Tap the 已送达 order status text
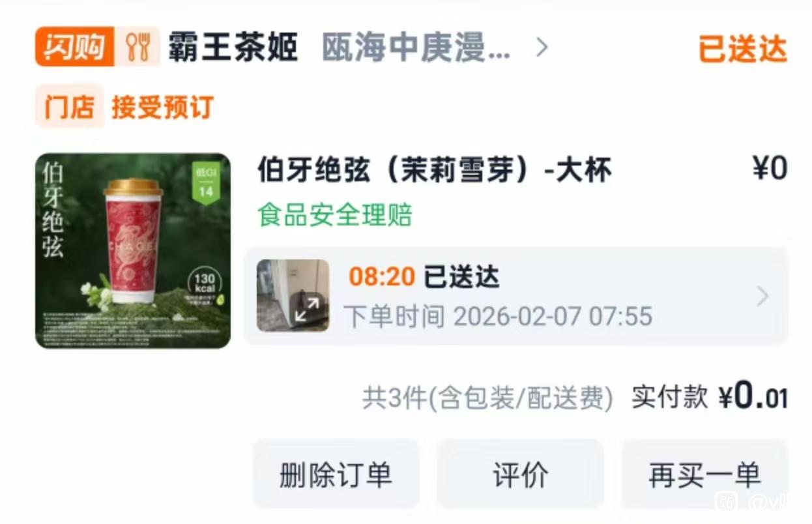Screen dimensions: 812x524 pos(743,49)
